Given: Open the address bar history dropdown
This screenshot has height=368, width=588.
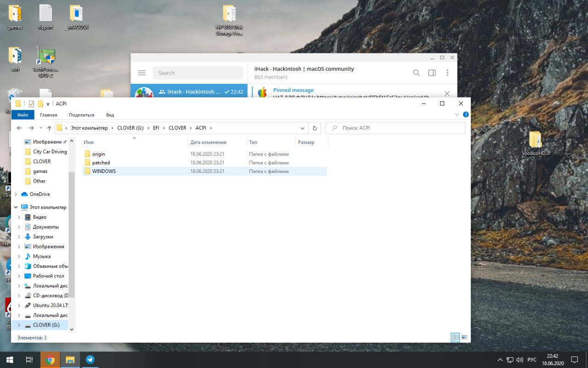Looking at the screenshot, I should pyautogui.click(x=303, y=128).
